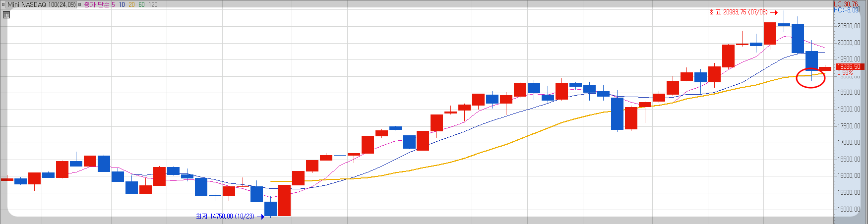The width and height of the screenshot is (868, 224).
Task: Select the green 60-period moving average label
Action: click(141, 4)
